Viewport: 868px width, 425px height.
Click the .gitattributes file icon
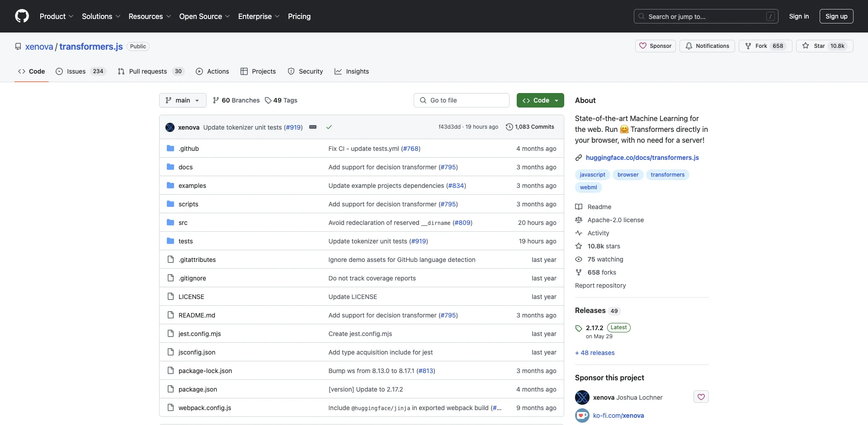click(170, 260)
